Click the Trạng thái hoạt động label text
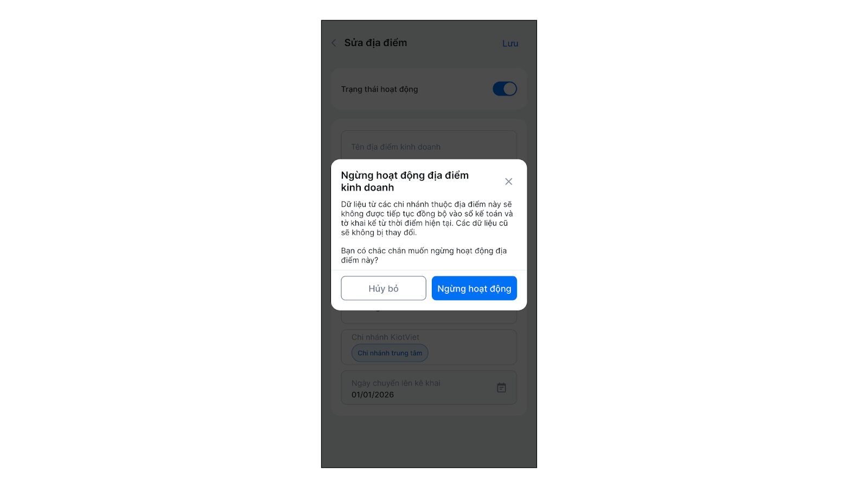This screenshot has width=868, height=488. [379, 89]
